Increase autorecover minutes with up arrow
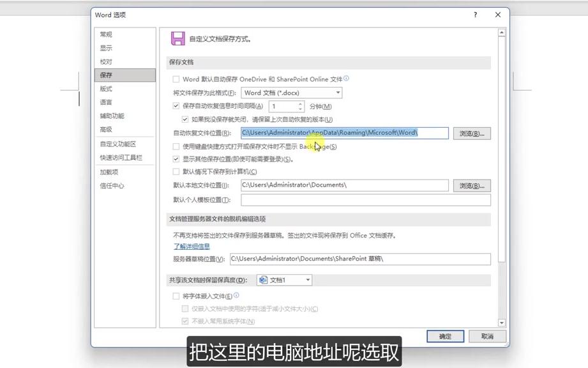Viewport: 588px width, 368px height. 300,104
